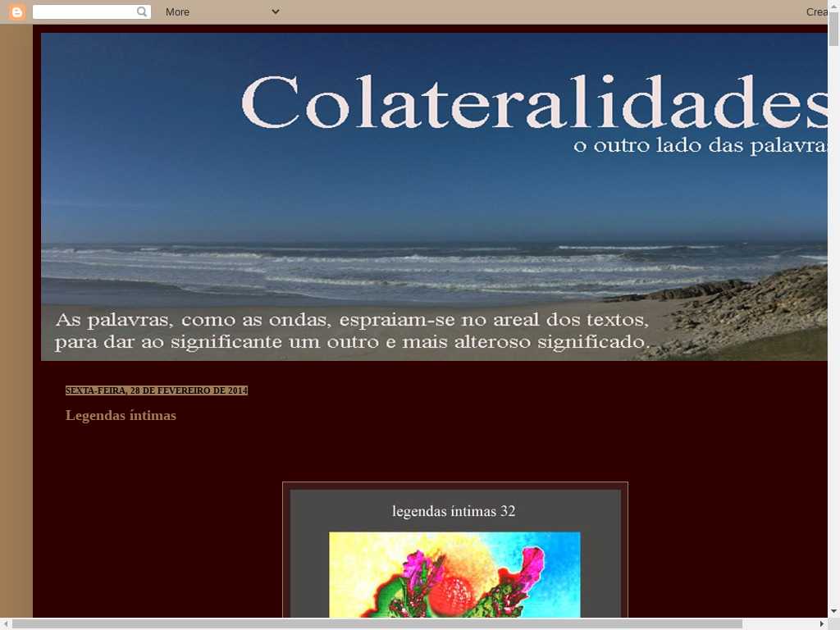Screen dimensions: 840x630
Task: Click the horizontal scrollbar left arrow
Action: pyautogui.click(x=6, y=623)
